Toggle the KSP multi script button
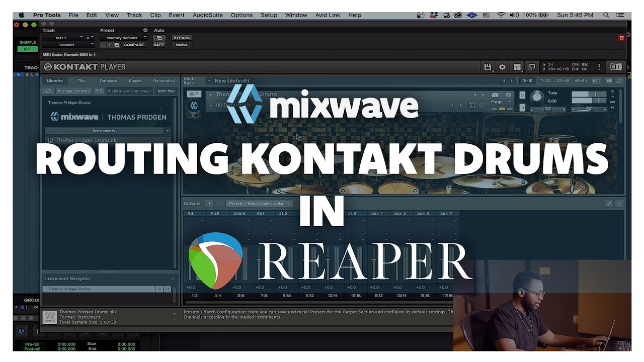 (x=596, y=80)
